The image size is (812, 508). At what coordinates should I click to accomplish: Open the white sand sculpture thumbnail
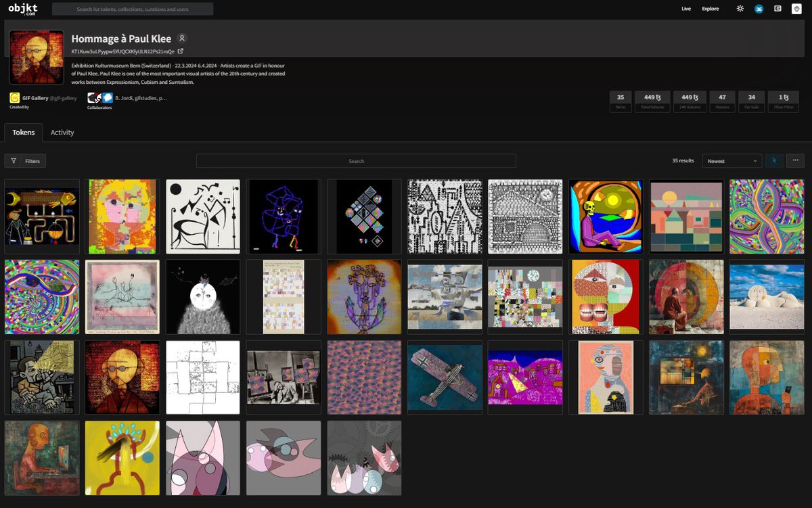pyautogui.click(x=767, y=297)
